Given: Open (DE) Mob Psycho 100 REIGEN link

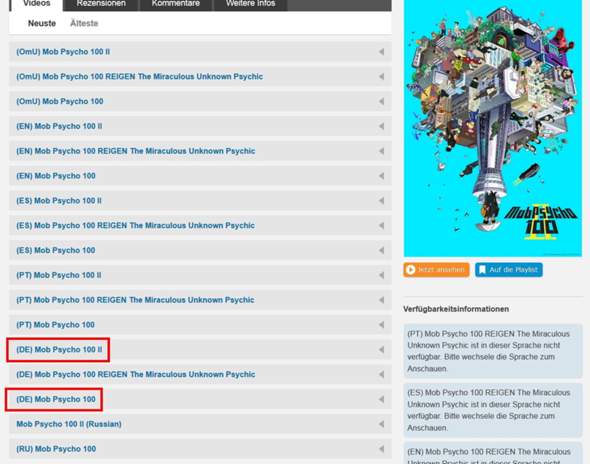Looking at the screenshot, I should 135,375.
